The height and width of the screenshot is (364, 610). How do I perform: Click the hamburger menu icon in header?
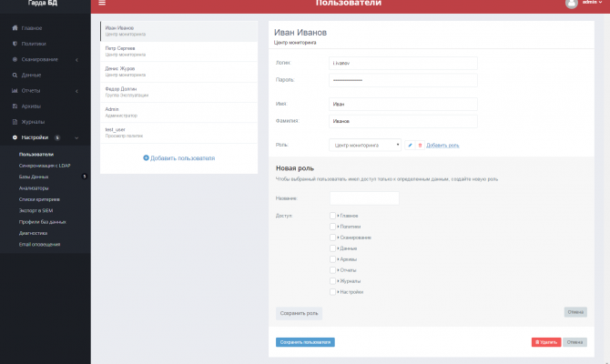(x=102, y=3)
